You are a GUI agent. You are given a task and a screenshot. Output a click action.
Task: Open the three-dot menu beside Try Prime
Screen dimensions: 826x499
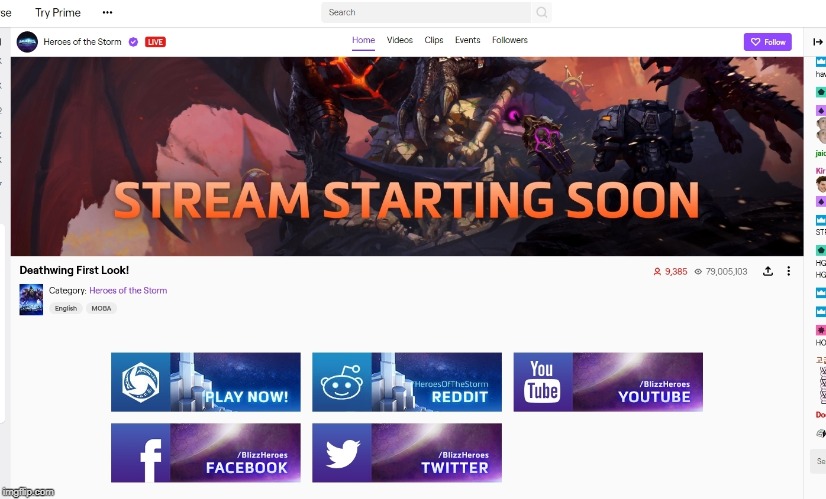pyautogui.click(x=107, y=13)
